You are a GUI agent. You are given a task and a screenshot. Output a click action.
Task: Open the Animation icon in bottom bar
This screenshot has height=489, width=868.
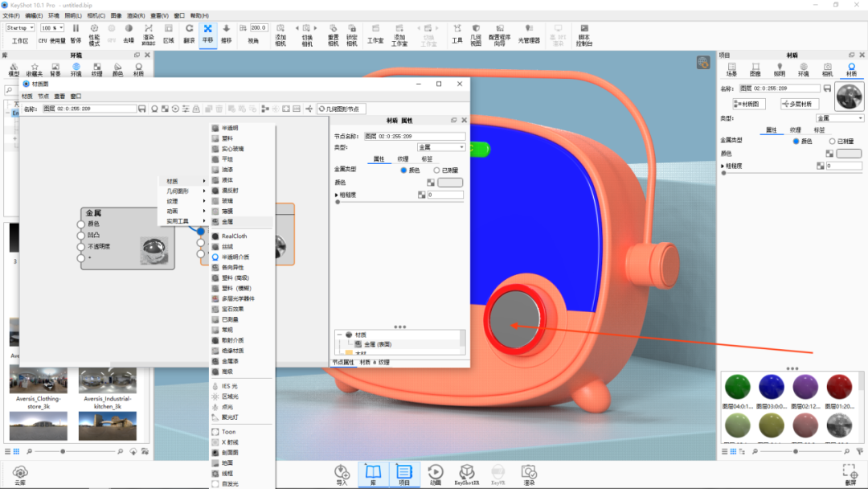[x=436, y=475]
